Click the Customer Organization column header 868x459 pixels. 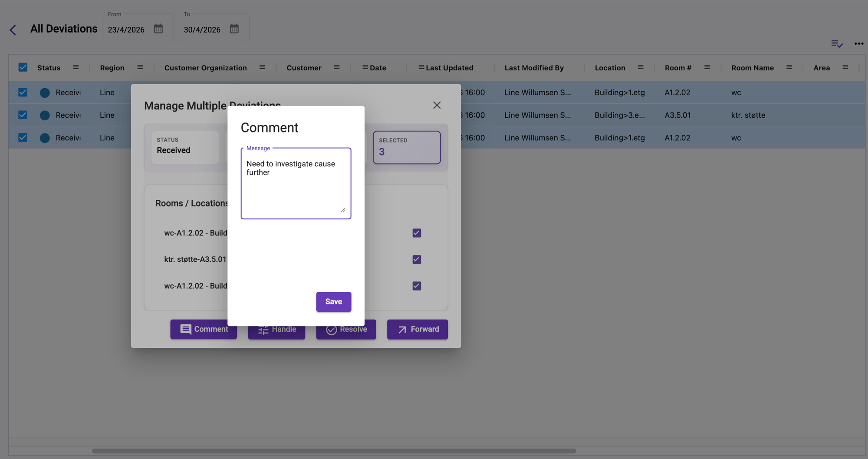point(205,68)
